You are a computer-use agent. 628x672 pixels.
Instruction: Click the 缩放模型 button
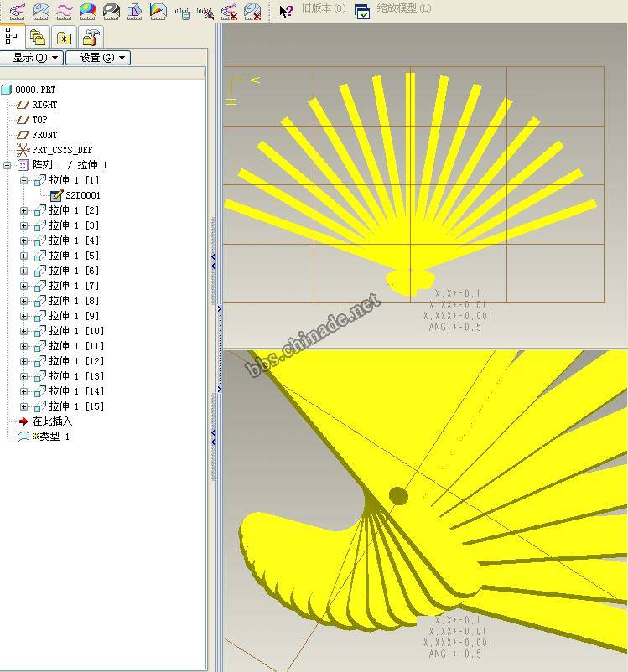click(393, 10)
